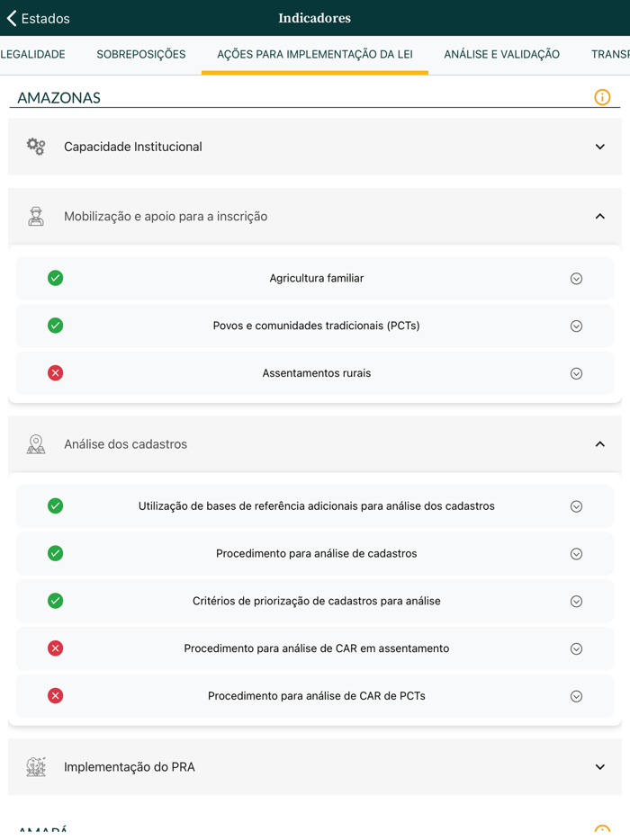Open the ANÁLISE E VALIDAÇÃO tab

pyautogui.click(x=501, y=54)
